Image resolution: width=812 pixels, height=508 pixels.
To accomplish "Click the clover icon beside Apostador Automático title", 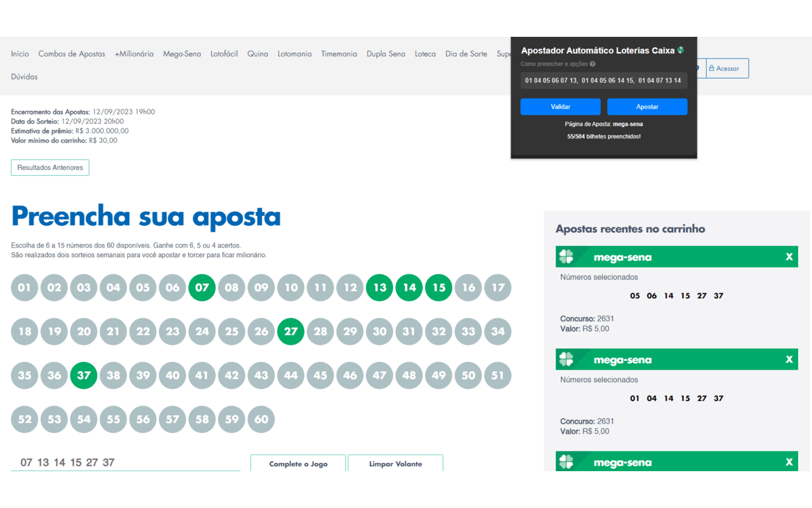I will click(x=680, y=50).
